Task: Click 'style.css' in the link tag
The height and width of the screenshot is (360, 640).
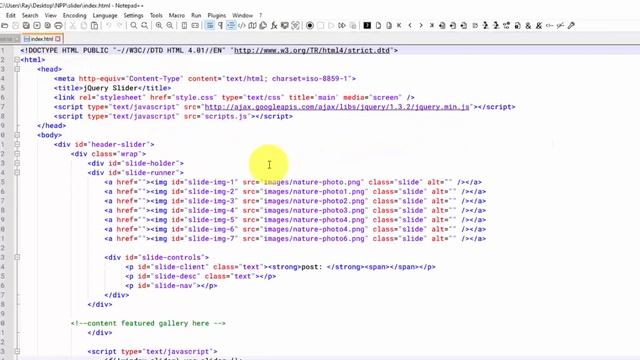Action: tap(194, 97)
